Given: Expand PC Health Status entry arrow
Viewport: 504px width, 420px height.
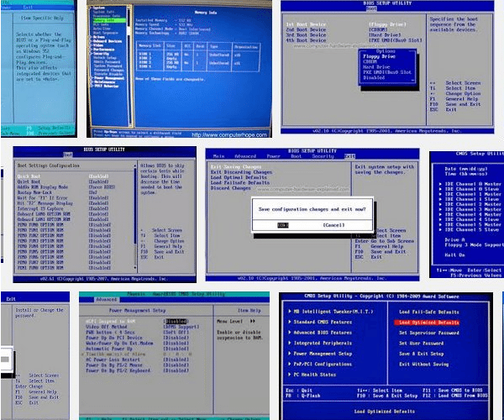Looking at the screenshot, I should 290,375.
